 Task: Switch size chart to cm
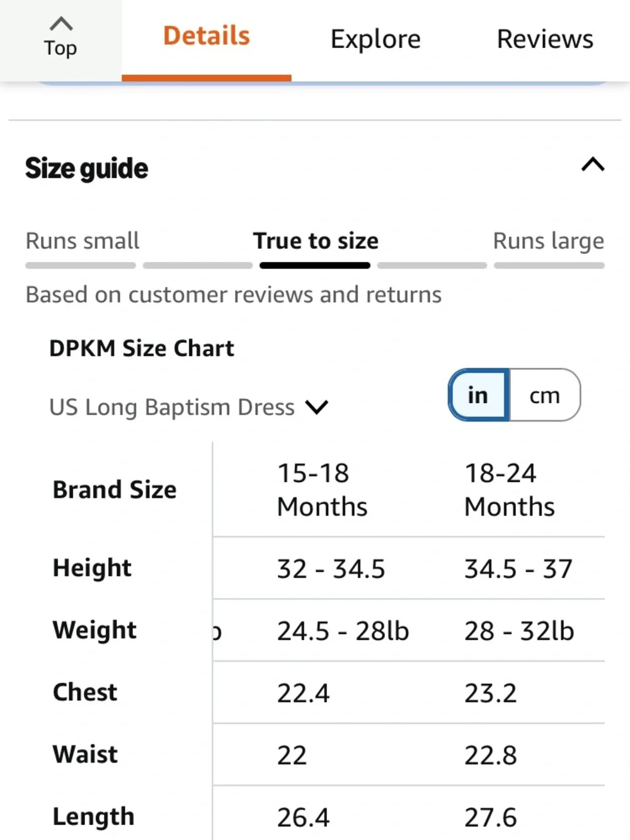(x=544, y=395)
